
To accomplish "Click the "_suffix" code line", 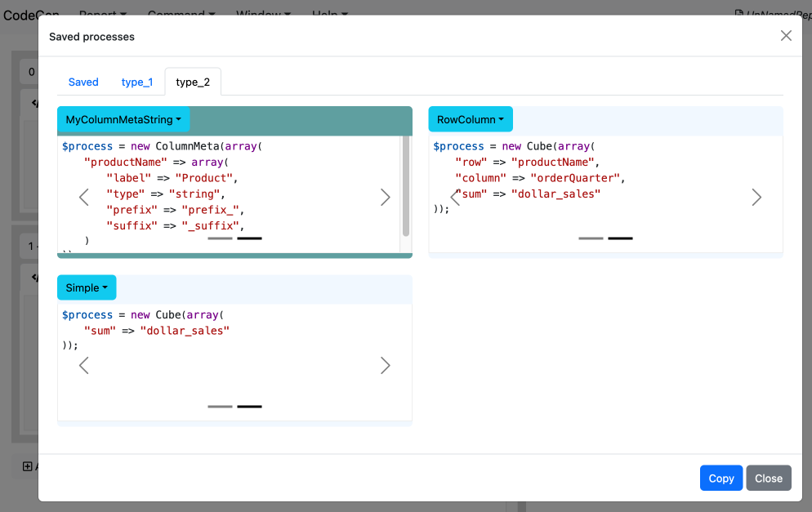I will pos(175,225).
